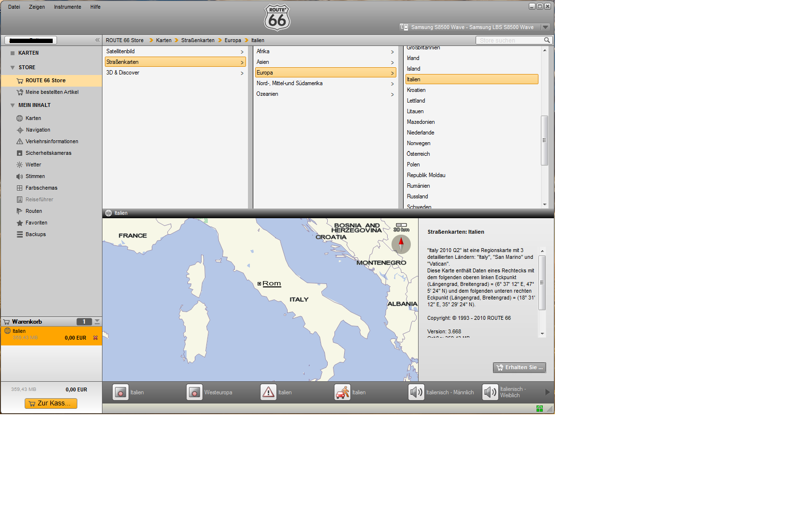Open the Datei menu
The image size is (812, 508).
14,7
